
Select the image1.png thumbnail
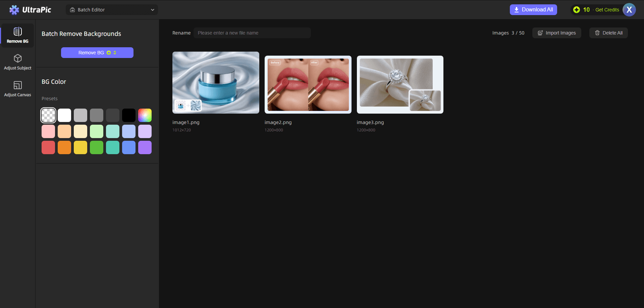click(x=216, y=82)
